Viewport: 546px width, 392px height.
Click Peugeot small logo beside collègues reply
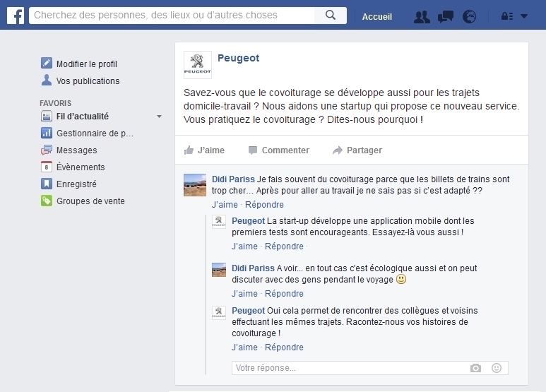click(x=219, y=312)
